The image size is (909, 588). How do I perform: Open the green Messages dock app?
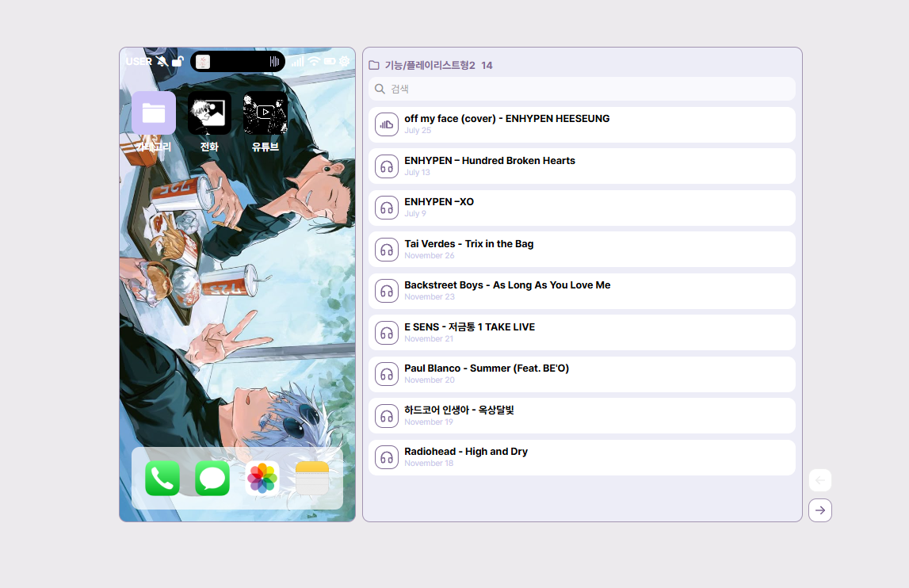tap(212, 479)
